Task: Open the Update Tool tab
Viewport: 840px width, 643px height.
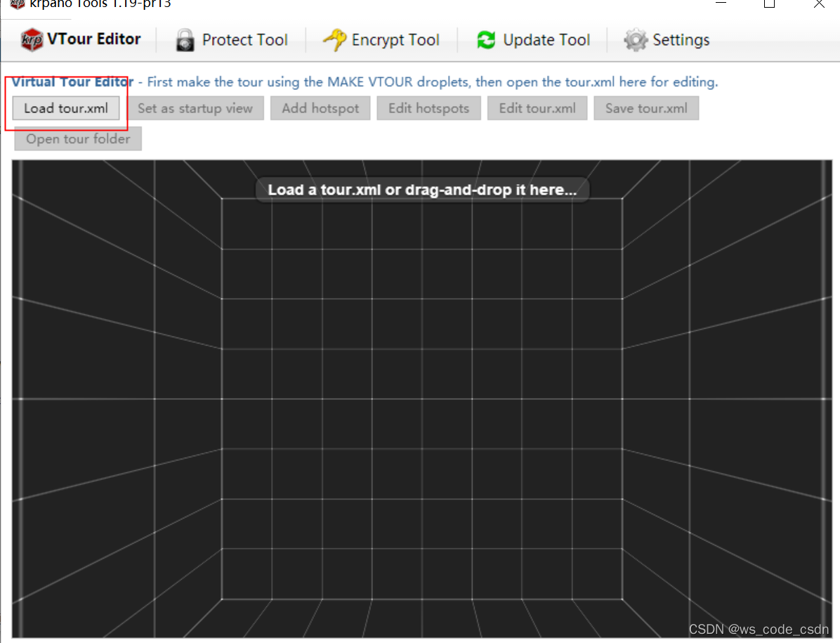Action: click(534, 39)
